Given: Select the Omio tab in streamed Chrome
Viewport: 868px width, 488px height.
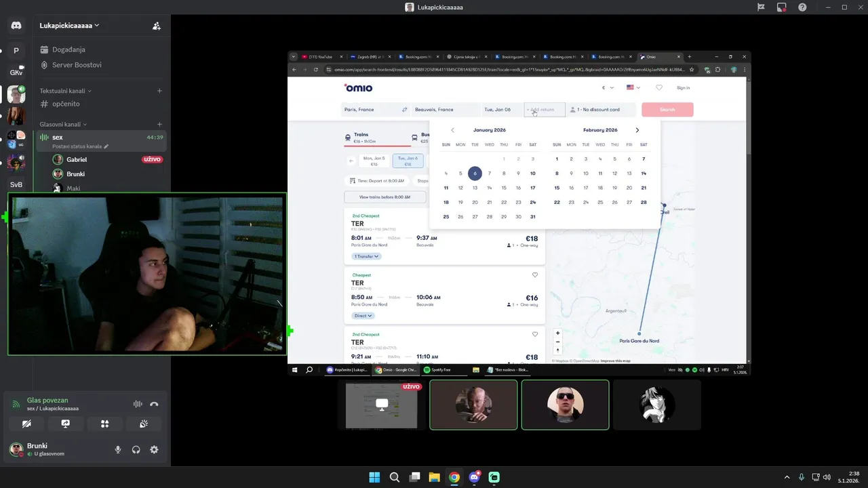Looking at the screenshot, I should [660, 57].
